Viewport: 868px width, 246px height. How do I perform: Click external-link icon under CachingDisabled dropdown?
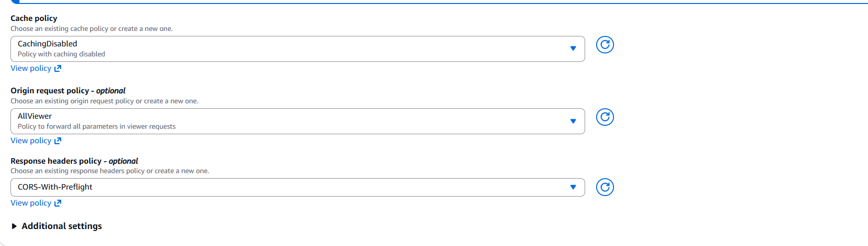click(x=58, y=68)
